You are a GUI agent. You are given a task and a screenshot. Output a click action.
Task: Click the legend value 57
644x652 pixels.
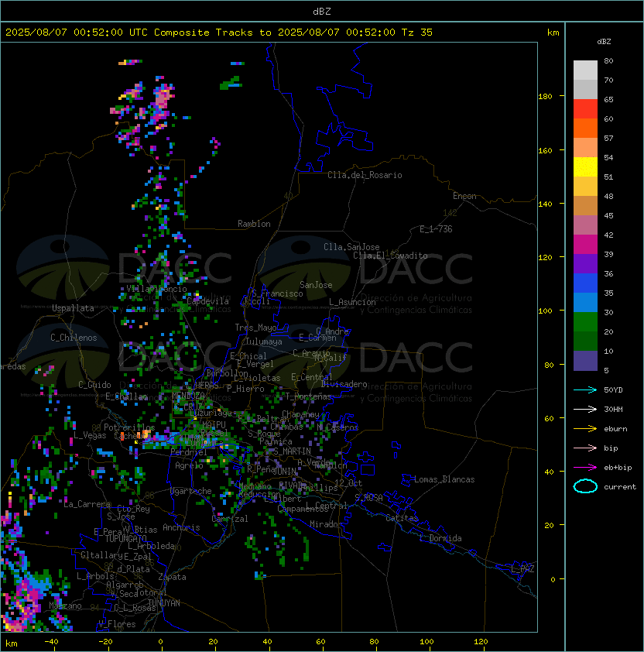tap(608, 138)
